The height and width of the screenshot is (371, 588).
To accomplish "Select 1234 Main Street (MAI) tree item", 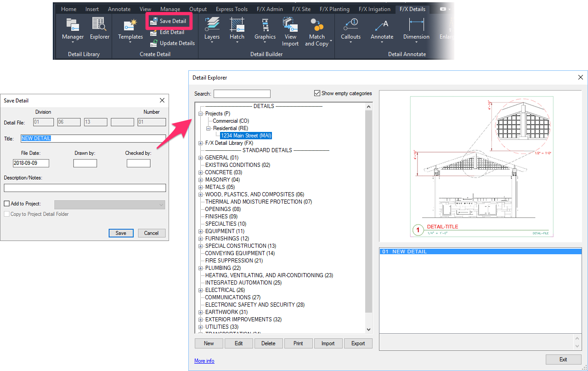I will (x=246, y=136).
